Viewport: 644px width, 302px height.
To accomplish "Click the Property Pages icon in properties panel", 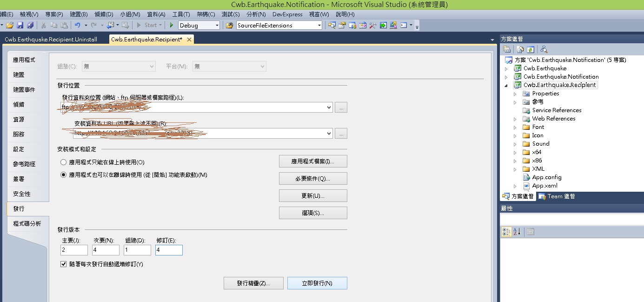I will pyautogui.click(x=531, y=232).
